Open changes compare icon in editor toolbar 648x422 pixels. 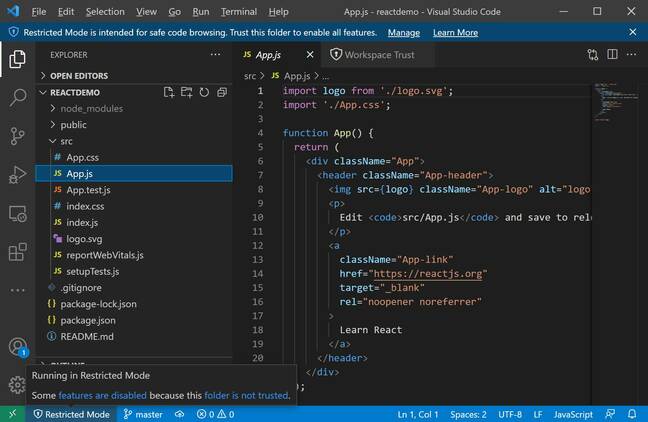(x=593, y=55)
